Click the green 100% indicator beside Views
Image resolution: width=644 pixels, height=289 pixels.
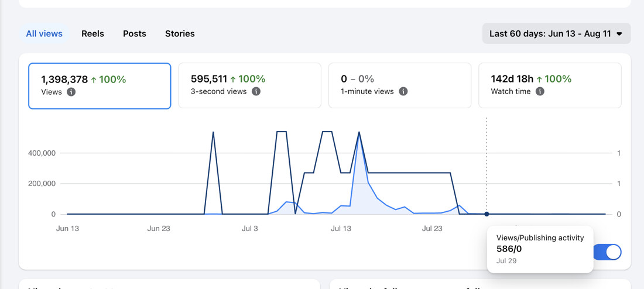(x=108, y=79)
